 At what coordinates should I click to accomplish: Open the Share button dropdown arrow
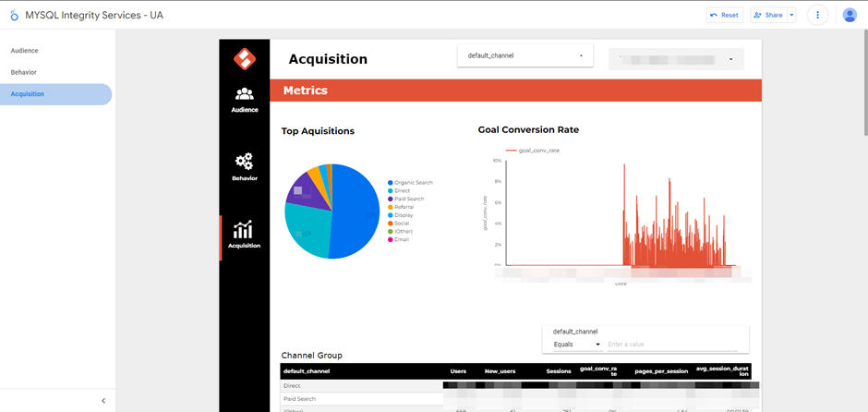[x=791, y=15]
